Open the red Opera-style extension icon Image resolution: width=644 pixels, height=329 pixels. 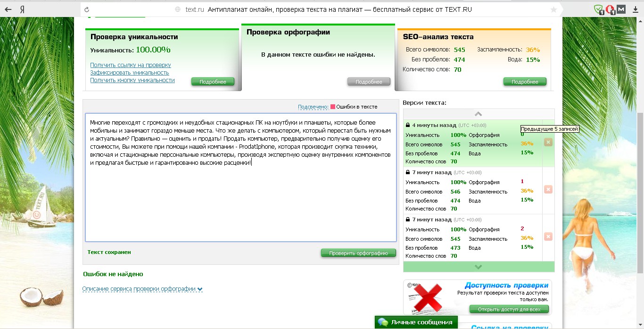pos(610,9)
